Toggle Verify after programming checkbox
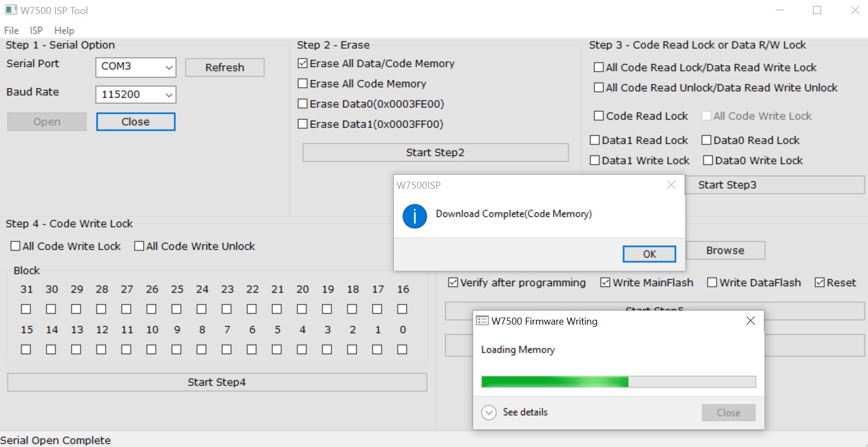 [453, 283]
